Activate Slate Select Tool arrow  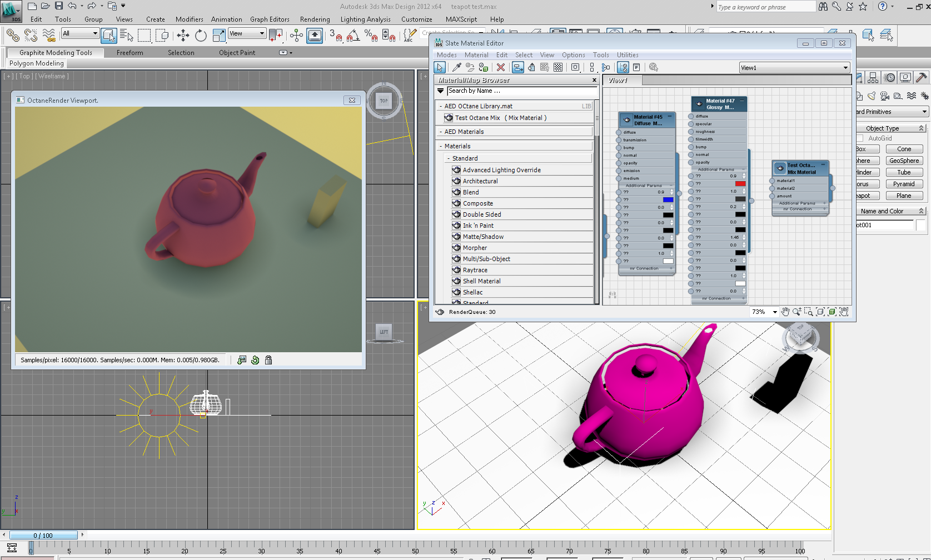[x=440, y=67]
